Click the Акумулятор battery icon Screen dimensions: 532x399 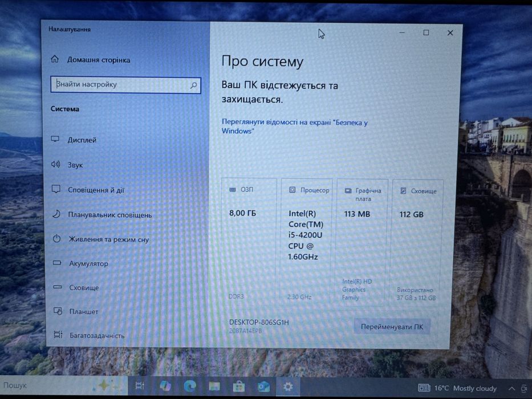pos(57,263)
